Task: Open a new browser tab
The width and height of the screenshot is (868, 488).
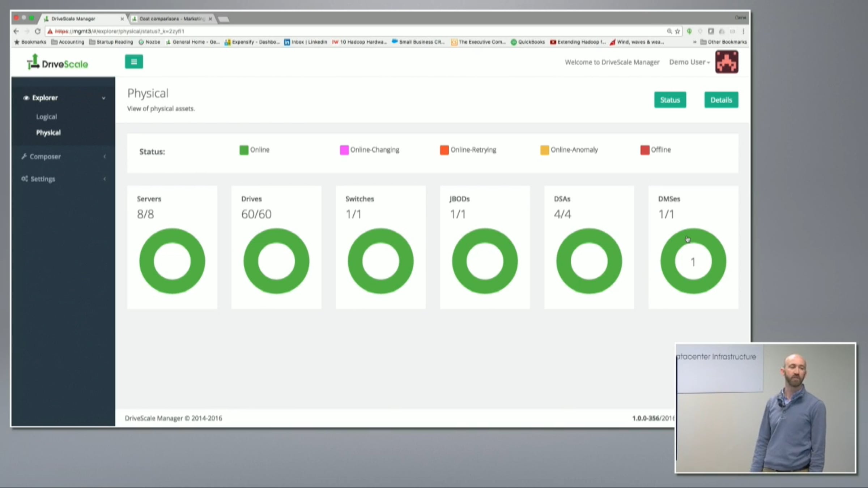Action: pyautogui.click(x=224, y=19)
